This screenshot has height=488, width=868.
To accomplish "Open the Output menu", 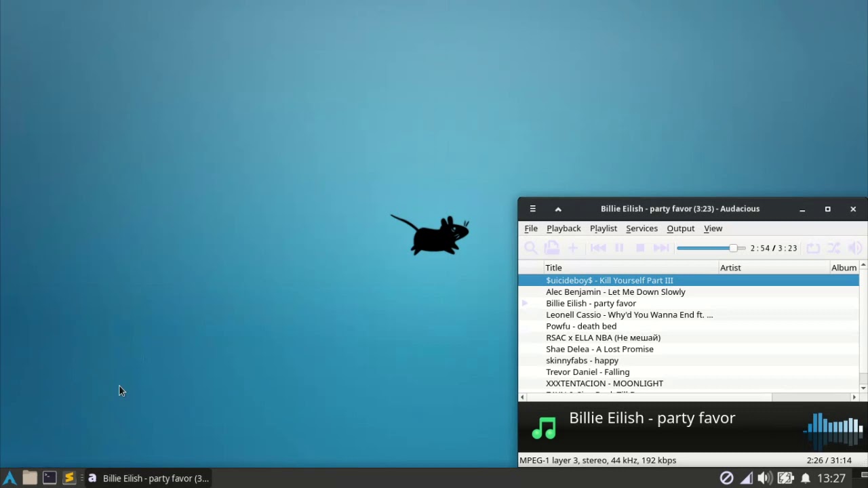I will 681,228.
